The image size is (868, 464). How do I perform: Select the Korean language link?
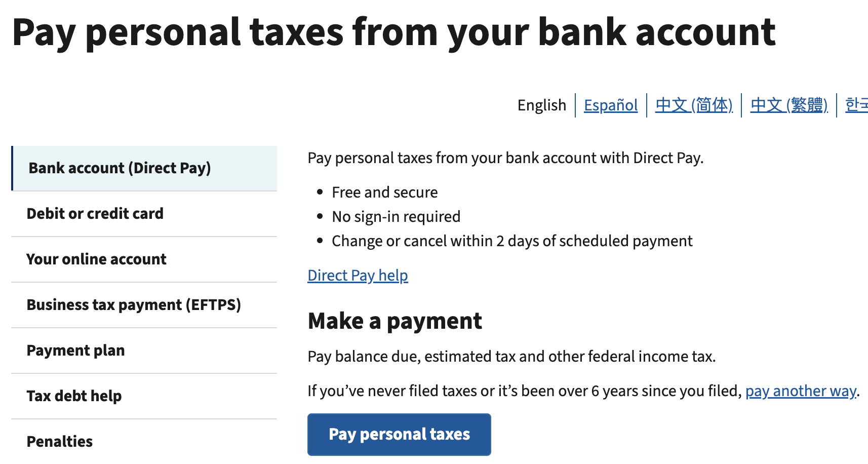(858, 105)
